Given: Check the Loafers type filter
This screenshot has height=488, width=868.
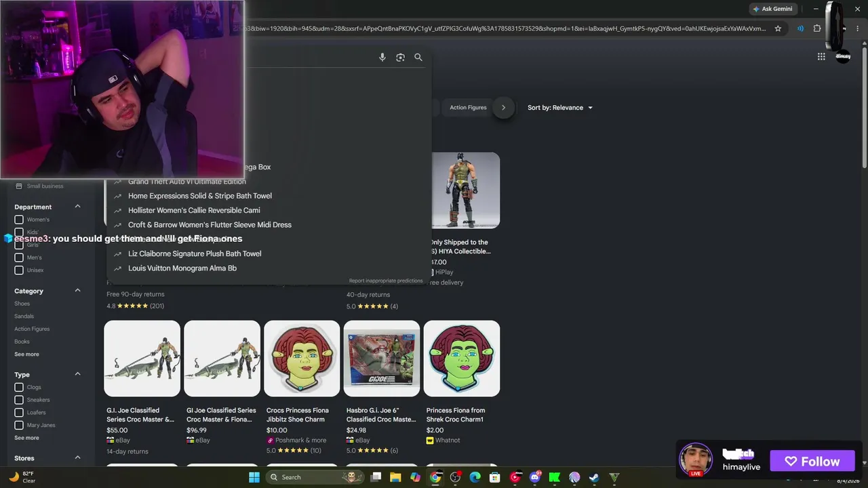Looking at the screenshot, I should (19, 413).
